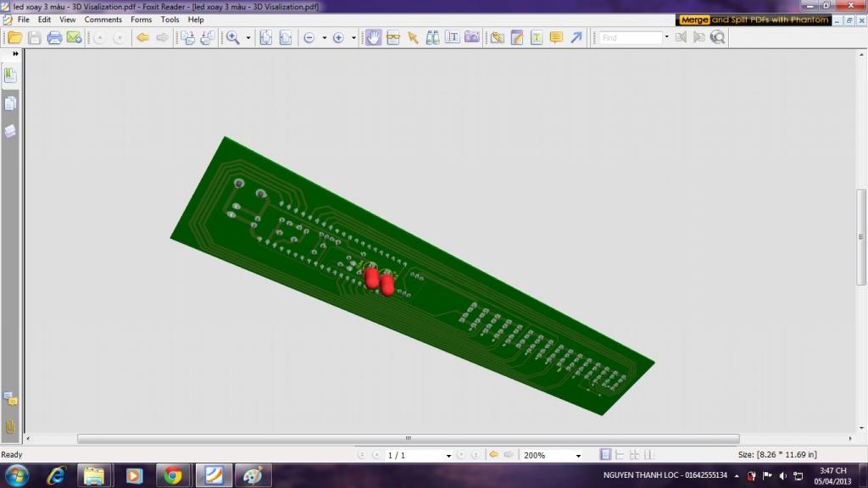Enable facing pages layout mode
Viewport: 868px width, 488px height.
coord(634,455)
